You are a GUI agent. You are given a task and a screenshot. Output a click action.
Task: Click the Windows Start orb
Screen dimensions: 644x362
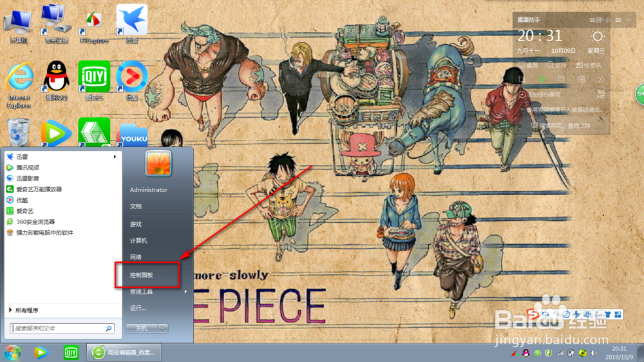(13, 352)
